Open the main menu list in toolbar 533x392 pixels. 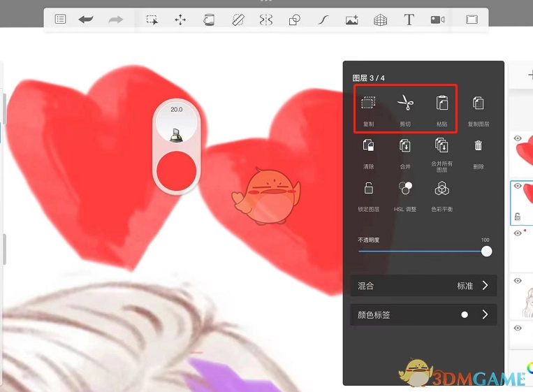61,20
